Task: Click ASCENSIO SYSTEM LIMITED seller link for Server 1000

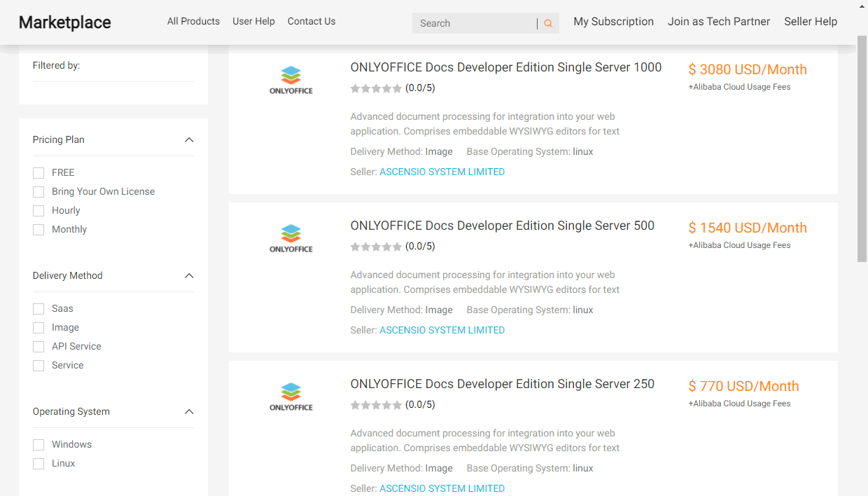Action: pyautogui.click(x=442, y=172)
